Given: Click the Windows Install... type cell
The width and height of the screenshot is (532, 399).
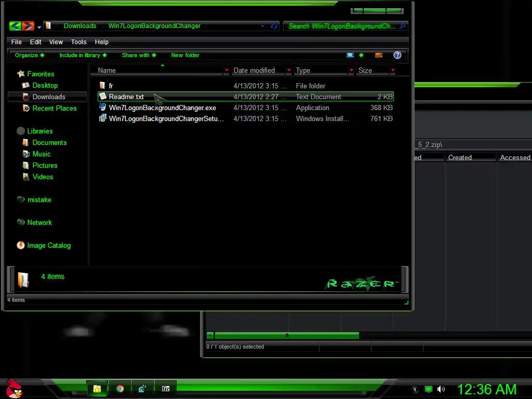Looking at the screenshot, I should point(322,119).
